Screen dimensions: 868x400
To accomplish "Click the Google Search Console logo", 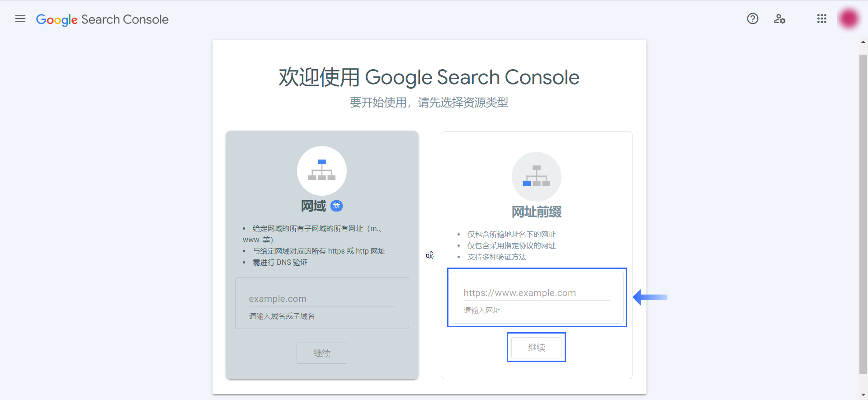I will click(102, 19).
